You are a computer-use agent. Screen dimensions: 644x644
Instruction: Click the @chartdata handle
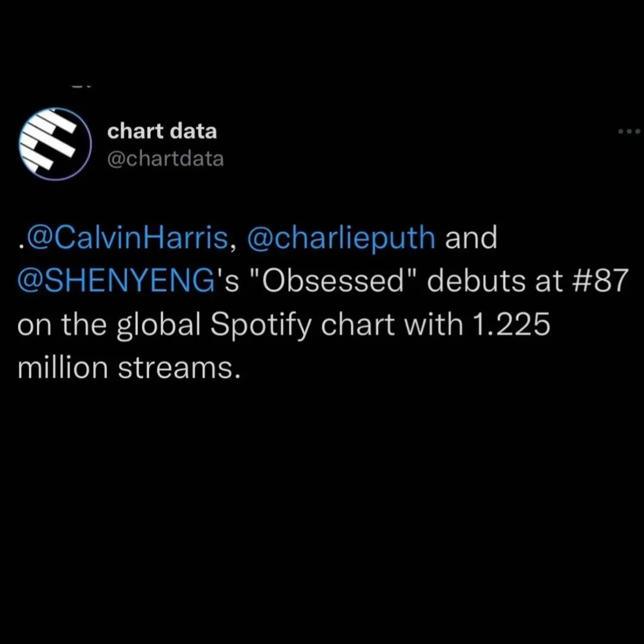(165, 159)
